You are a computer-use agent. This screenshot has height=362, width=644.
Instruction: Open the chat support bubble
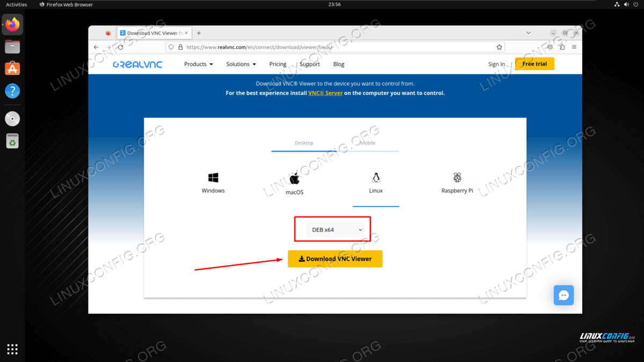(563, 295)
